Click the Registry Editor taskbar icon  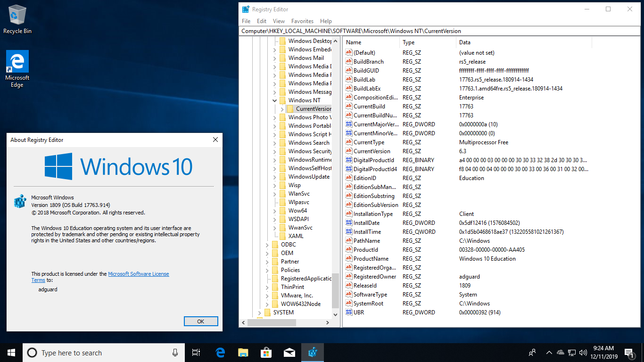313,353
